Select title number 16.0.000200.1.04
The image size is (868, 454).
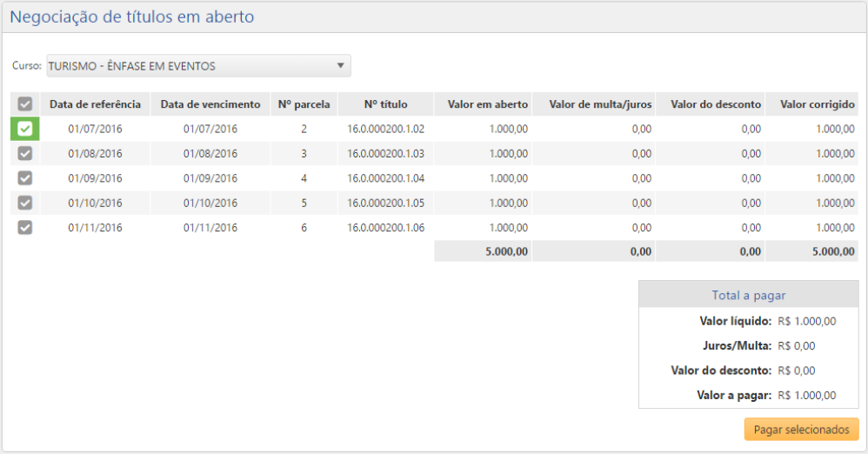tap(385, 178)
